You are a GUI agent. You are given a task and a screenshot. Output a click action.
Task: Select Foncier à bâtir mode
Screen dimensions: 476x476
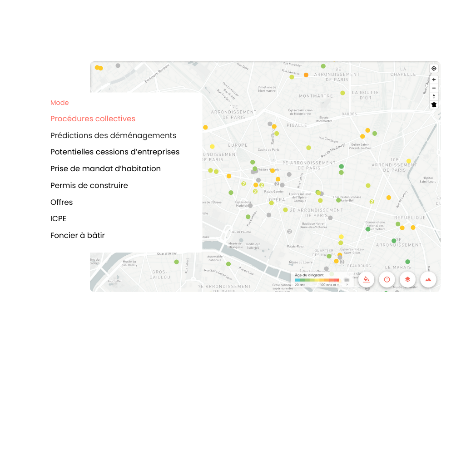click(x=77, y=235)
